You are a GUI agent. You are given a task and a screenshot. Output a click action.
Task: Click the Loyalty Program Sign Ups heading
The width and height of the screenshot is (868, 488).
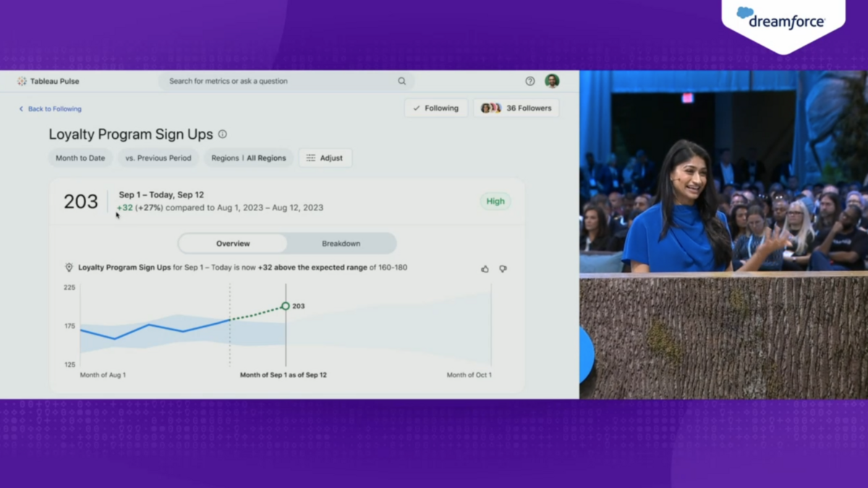pyautogui.click(x=131, y=134)
